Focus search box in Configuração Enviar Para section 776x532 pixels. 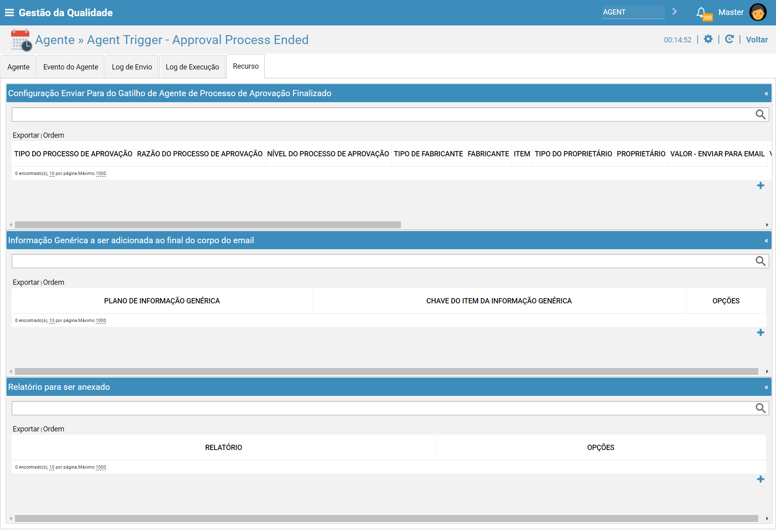[383, 115]
